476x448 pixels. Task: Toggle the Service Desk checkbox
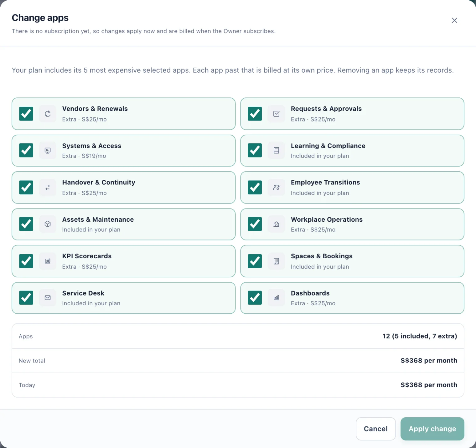point(26,298)
